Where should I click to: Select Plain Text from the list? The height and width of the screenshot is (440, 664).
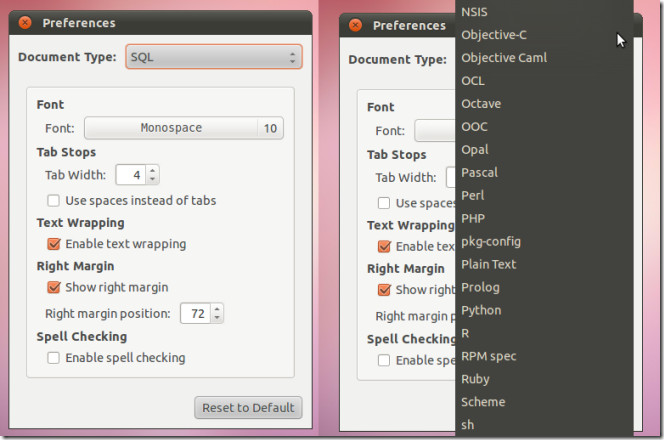[544, 264]
